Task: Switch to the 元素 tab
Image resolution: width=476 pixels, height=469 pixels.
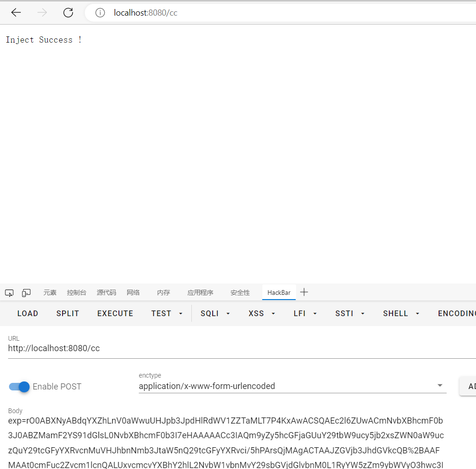Action: coord(50,293)
